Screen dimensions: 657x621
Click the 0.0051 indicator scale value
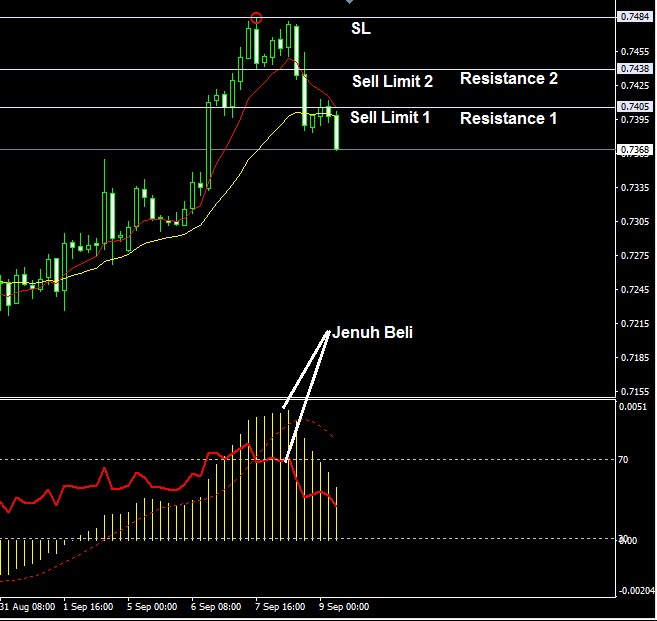point(633,406)
